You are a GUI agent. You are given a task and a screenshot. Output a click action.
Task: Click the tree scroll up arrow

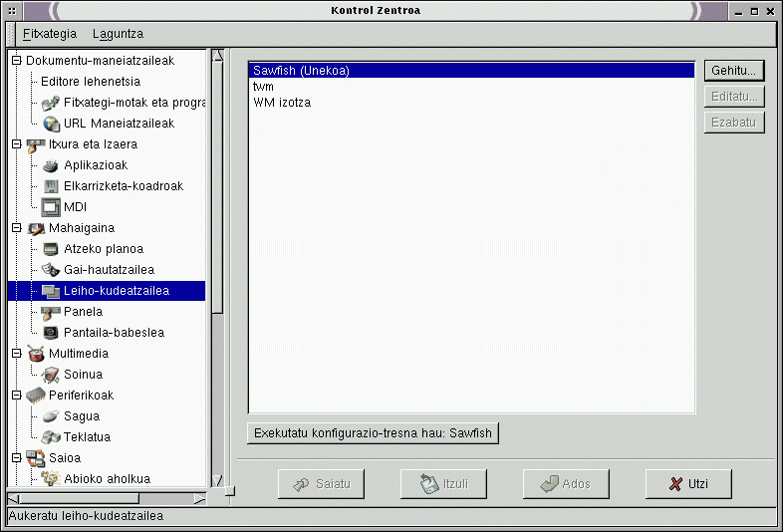point(218,56)
